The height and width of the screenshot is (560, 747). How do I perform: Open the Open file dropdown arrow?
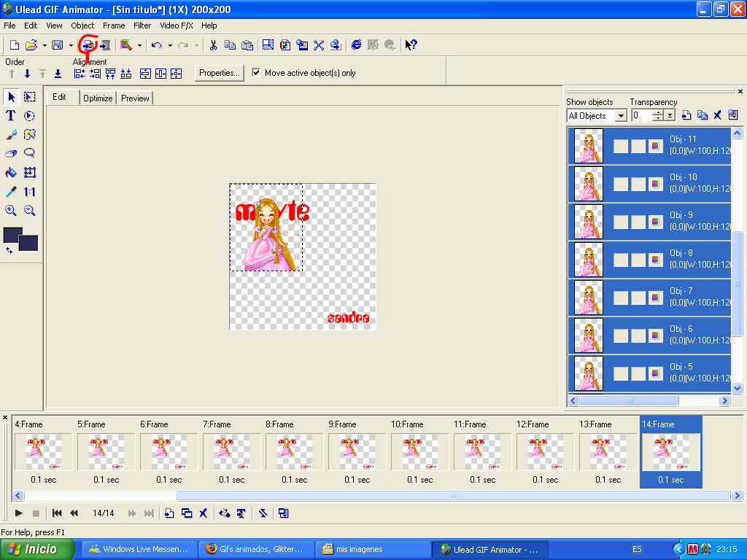coord(44,46)
